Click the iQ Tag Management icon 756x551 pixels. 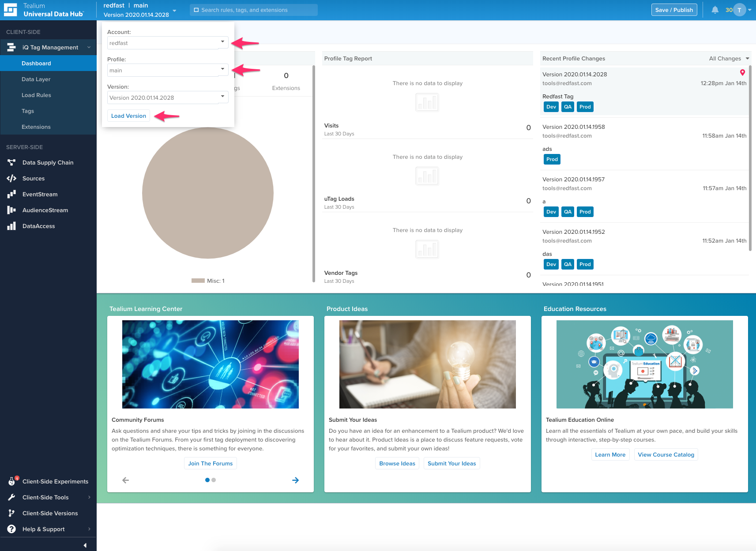[x=11, y=47]
